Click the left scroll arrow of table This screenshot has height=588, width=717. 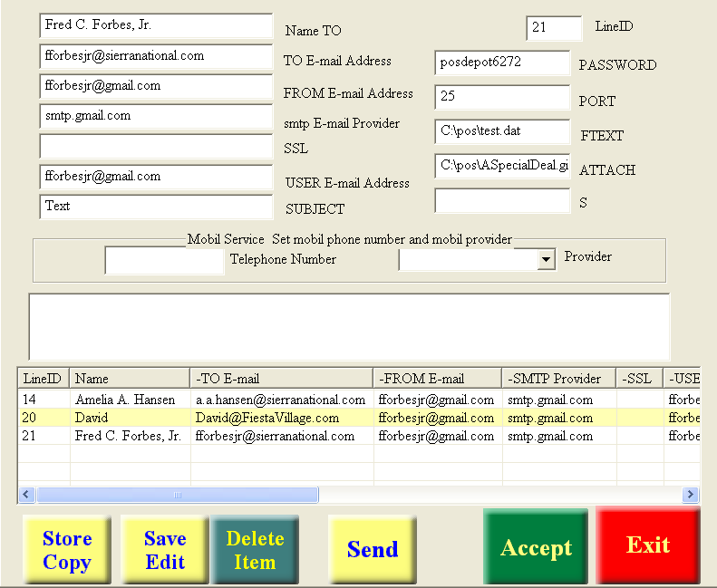[26, 495]
